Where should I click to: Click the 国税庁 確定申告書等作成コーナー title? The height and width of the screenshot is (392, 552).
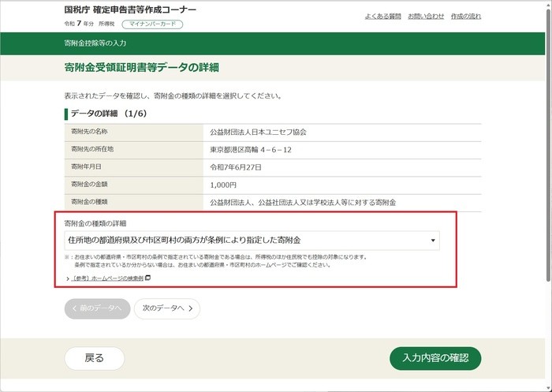click(130, 9)
